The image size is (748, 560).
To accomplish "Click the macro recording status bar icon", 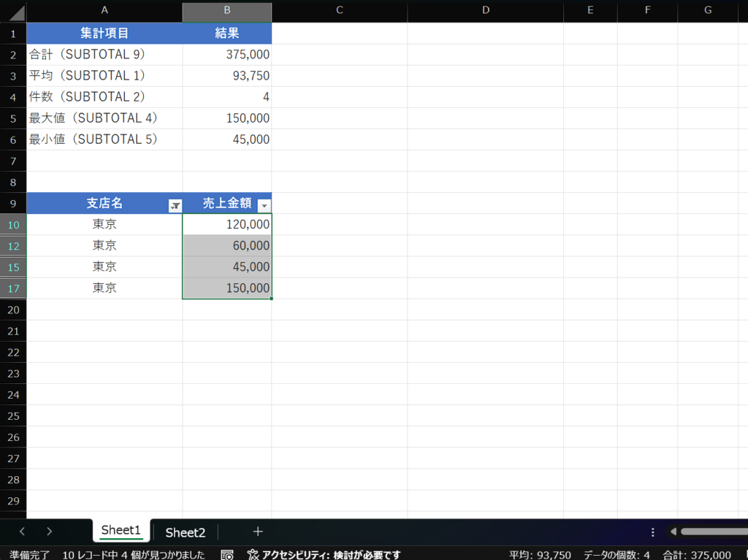I will pos(227,555).
